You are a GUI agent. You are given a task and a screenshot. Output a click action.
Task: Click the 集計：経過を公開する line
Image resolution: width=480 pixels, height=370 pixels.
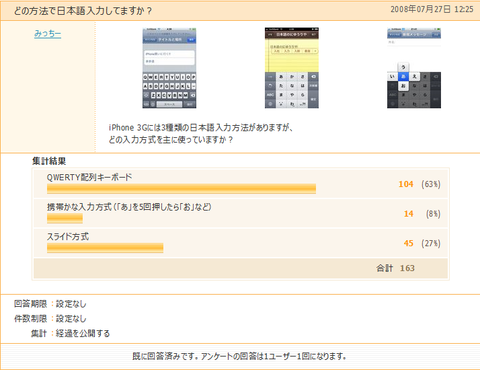[70, 333]
